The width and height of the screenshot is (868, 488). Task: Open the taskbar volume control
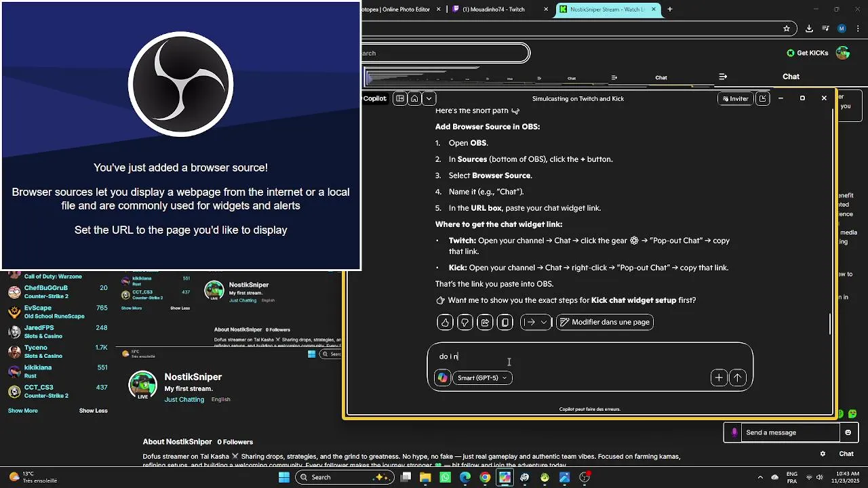coord(819,477)
